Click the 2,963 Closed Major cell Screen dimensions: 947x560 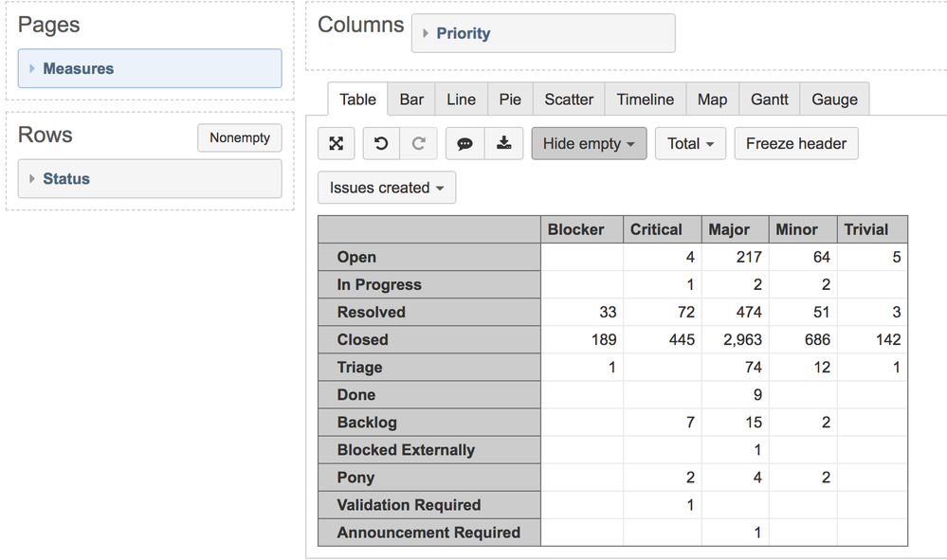pyautogui.click(x=735, y=340)
